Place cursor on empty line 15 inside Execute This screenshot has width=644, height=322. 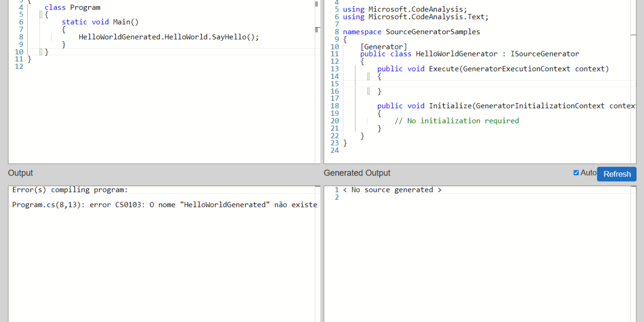click(x=453, y=84)
